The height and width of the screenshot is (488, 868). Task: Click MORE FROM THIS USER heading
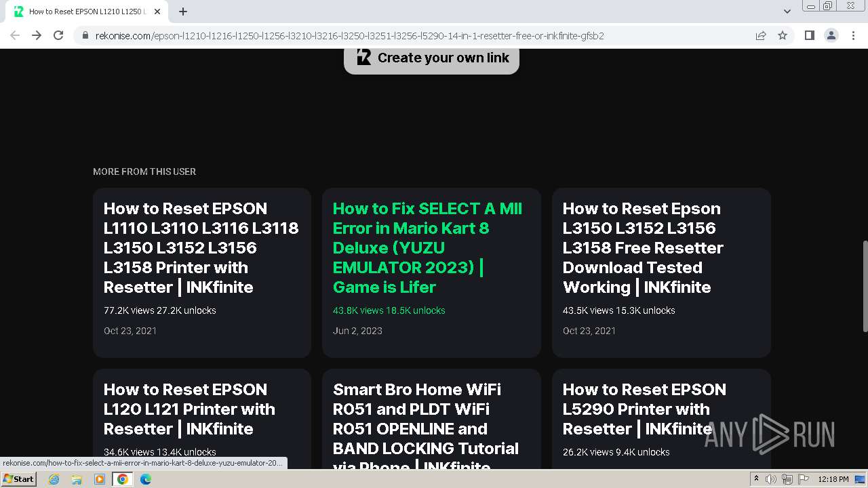[x=144, y=171]
